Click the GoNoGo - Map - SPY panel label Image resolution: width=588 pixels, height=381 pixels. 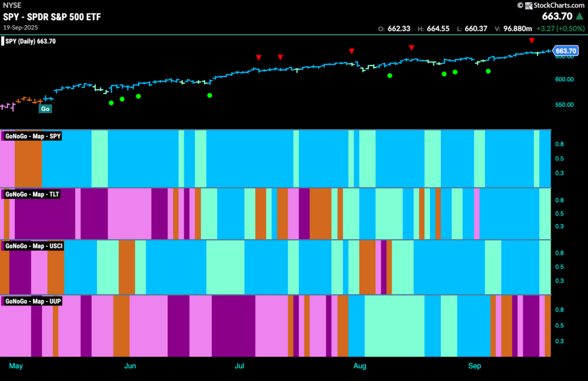[33, 136]
